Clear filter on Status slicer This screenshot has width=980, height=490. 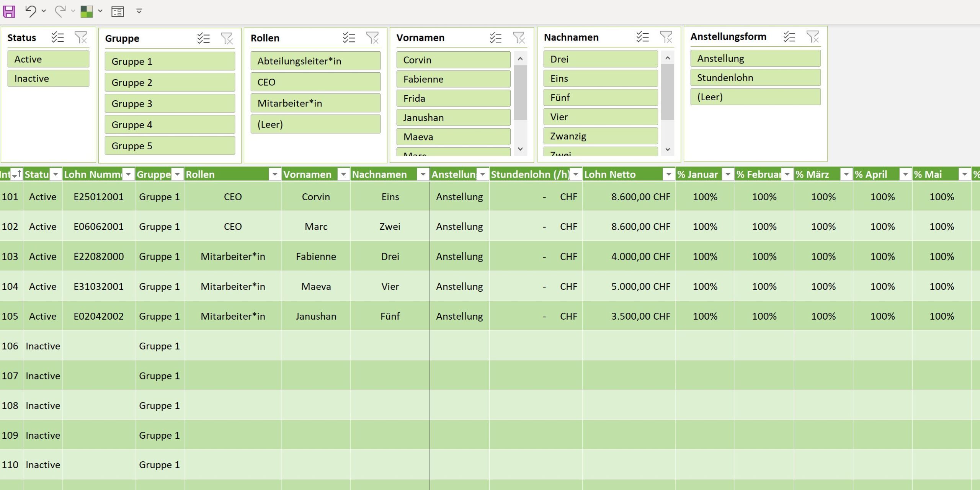[x=81, y=38]
